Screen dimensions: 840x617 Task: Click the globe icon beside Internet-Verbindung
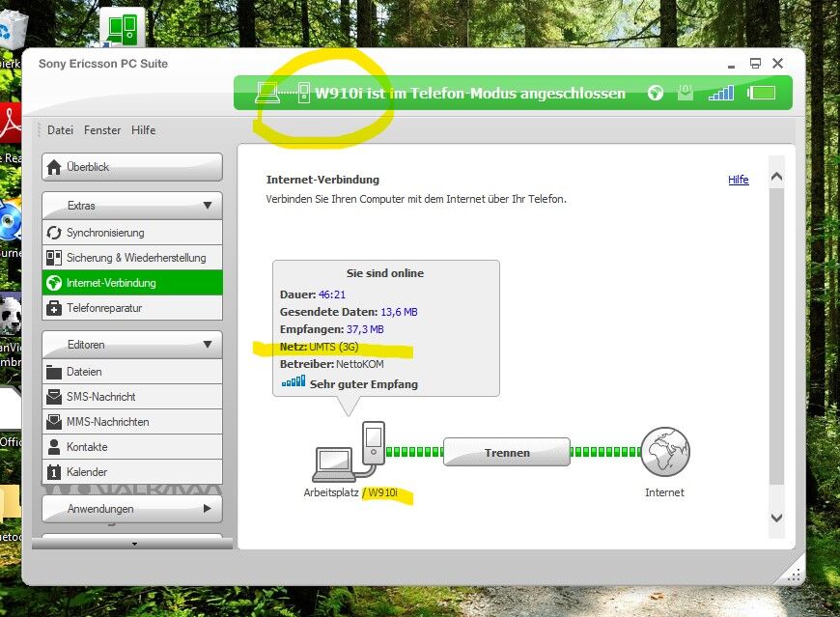(x=53, y=283)
